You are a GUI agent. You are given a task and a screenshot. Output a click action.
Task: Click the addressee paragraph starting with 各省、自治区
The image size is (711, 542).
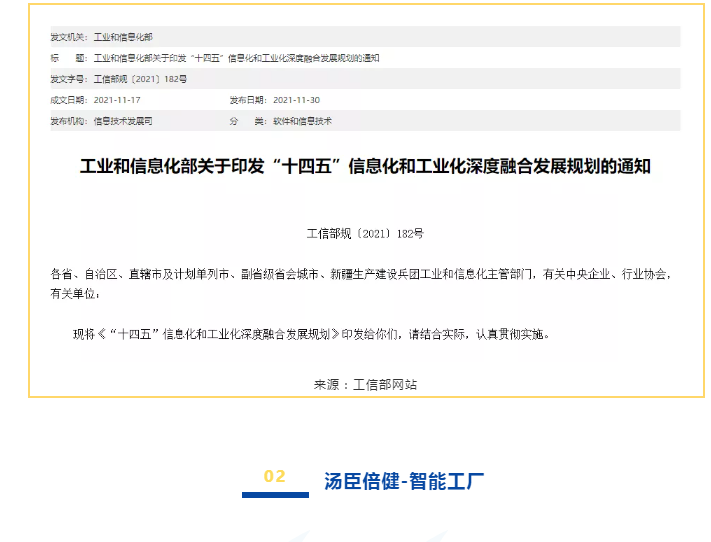[365, 274]
